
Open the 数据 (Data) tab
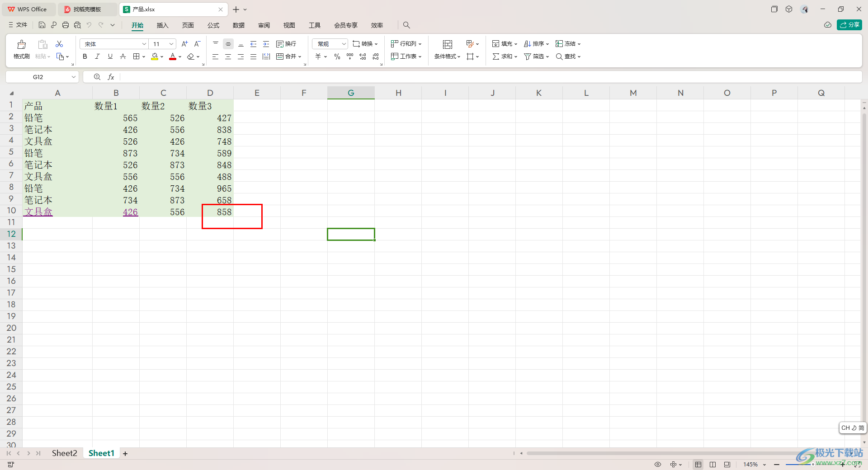pyautogui.click(x=239, y=25)
